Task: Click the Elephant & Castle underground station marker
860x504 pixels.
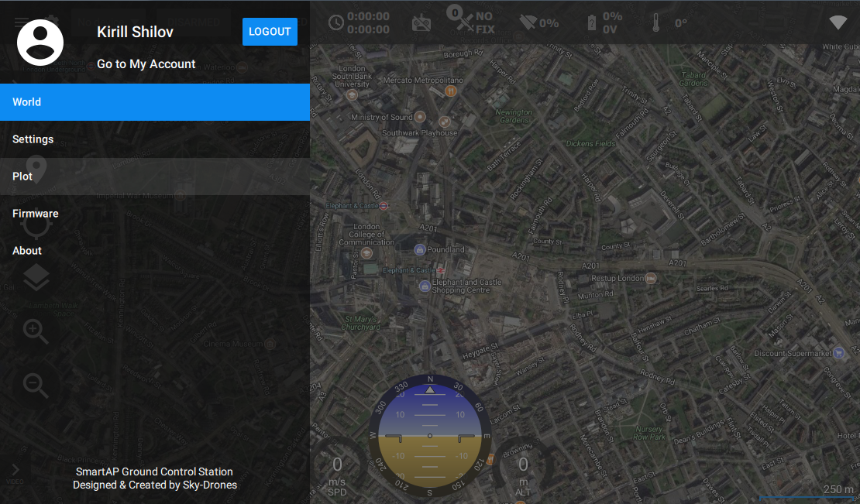Action: coord(384,206)
